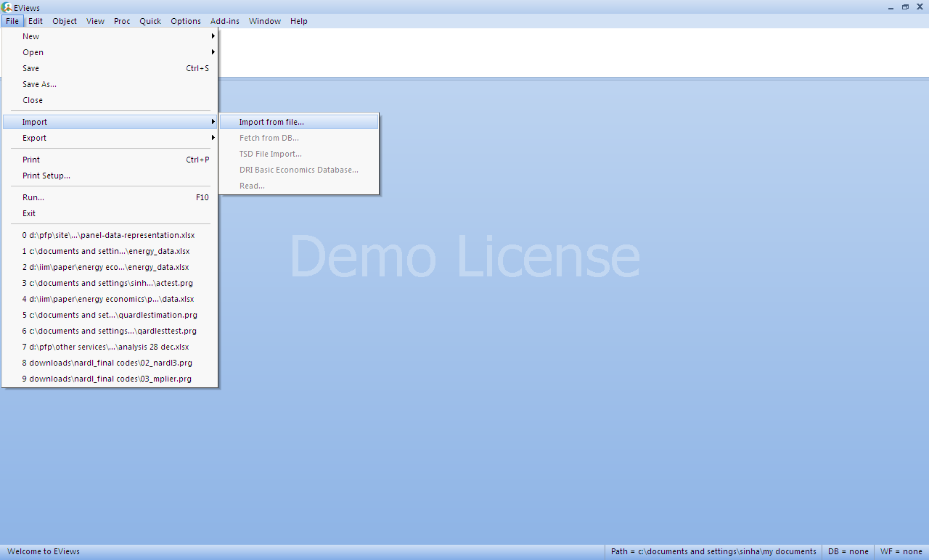
Task: Choose Exit to quit EViews
Action: tap(110, 213)
